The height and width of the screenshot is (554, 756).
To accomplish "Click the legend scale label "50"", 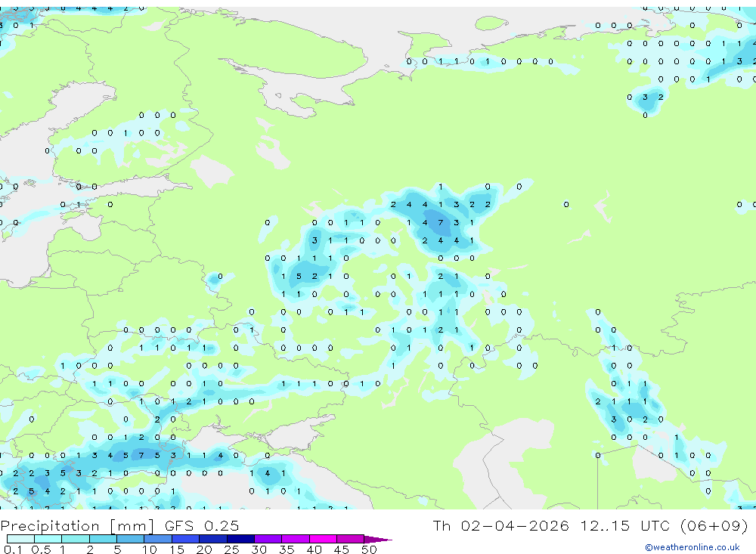I will coord(369,549).
